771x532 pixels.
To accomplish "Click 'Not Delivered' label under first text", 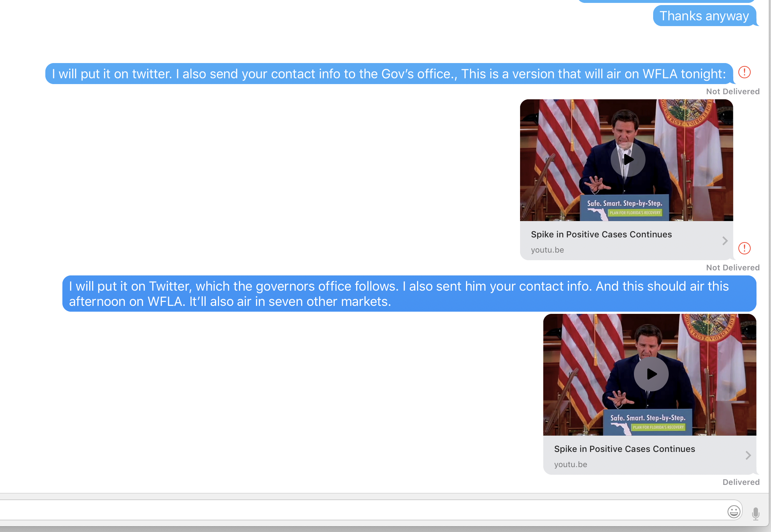I will 733,92.
